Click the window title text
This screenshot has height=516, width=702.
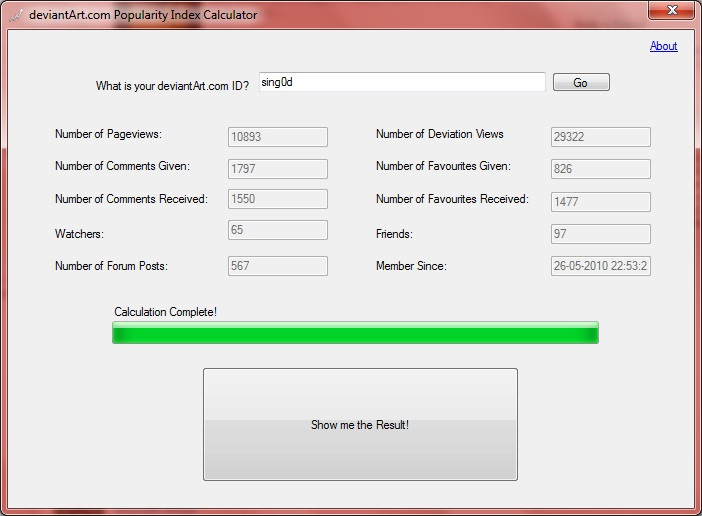[143, 15]
